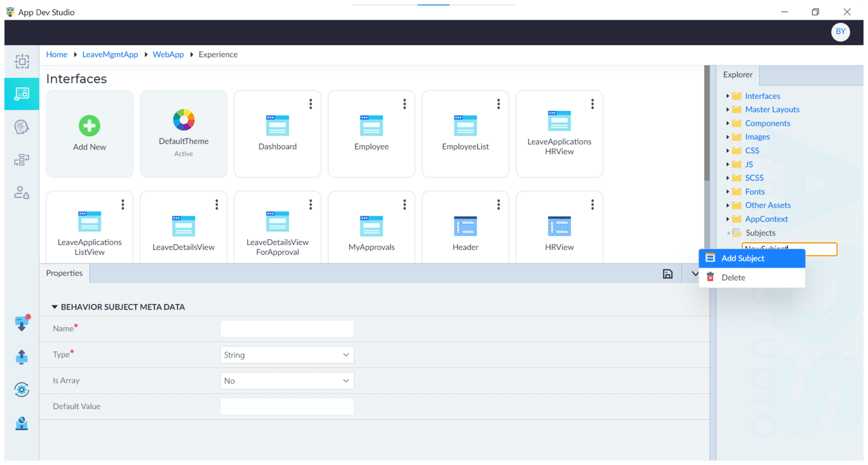Select the Other Assets folder in Explorer
Viewport: 868px width, 465px height.
[768, 205]
